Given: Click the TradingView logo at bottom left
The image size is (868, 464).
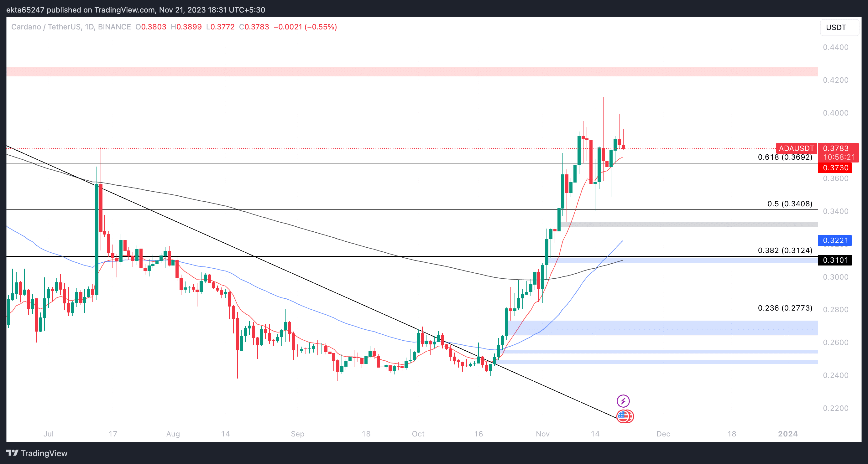Looking at the screenshot, I should click(37, 453).
